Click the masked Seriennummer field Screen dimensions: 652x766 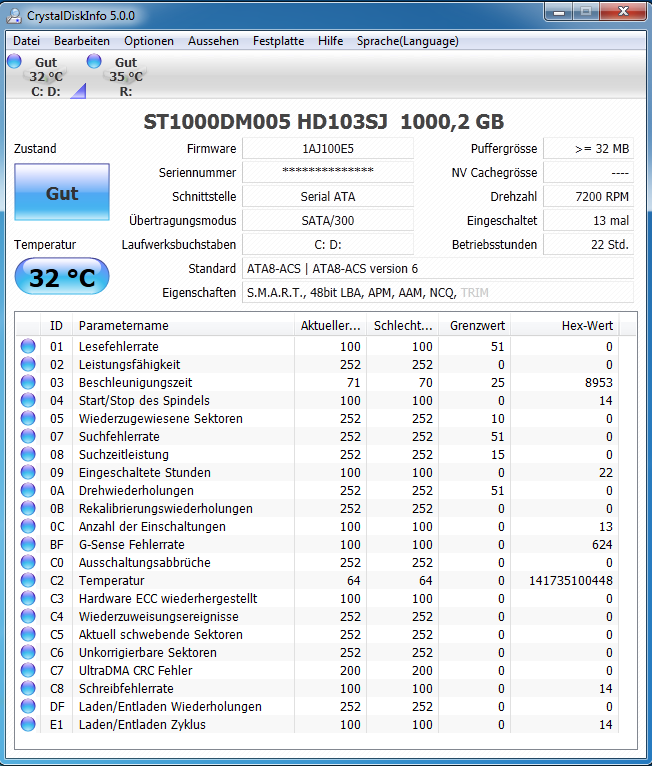pos(328,172)
